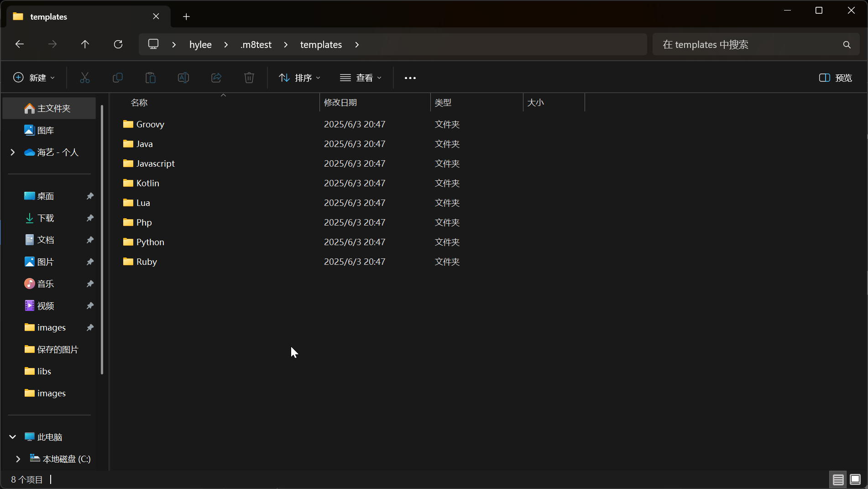Go up one directory level
Viewport: 868px width, 489px height.
pyautogui.click(x=85, y=44)
